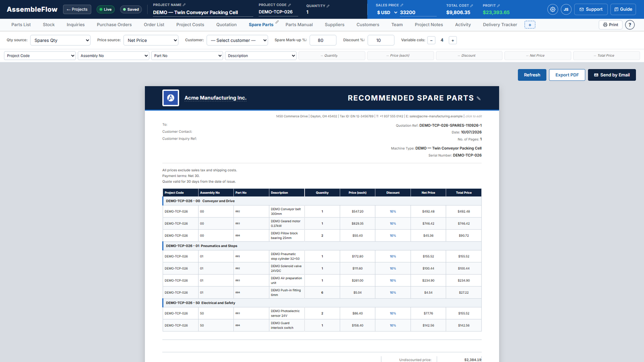The height and width of the screenshot is (362, 644).
Task: Click the Total Price placeholder column slot
Action: [607, 56]
